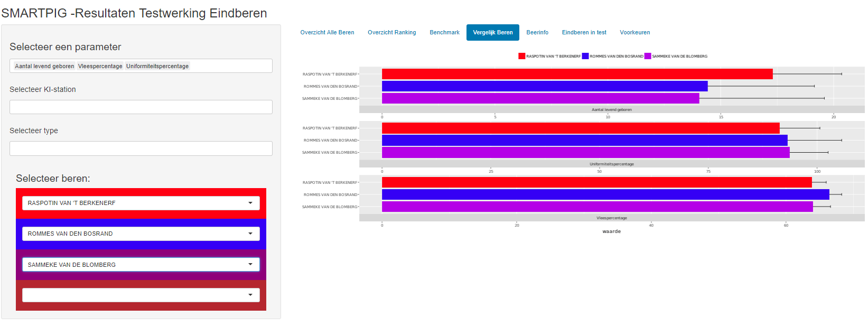Click SAMMEKE axis label in Vleespercentage chart
The image size is (868, 326).
point(330,207)
